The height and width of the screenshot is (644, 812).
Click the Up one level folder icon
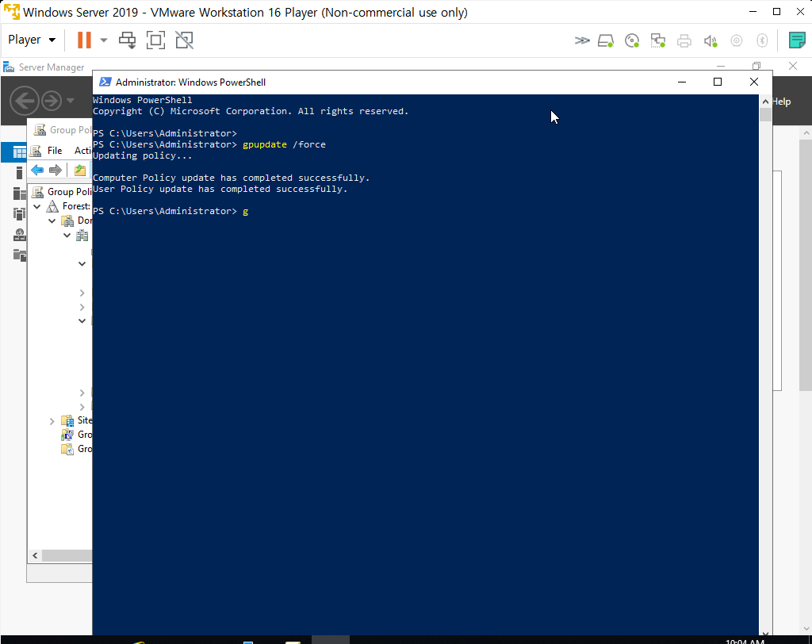coord(80,170)
